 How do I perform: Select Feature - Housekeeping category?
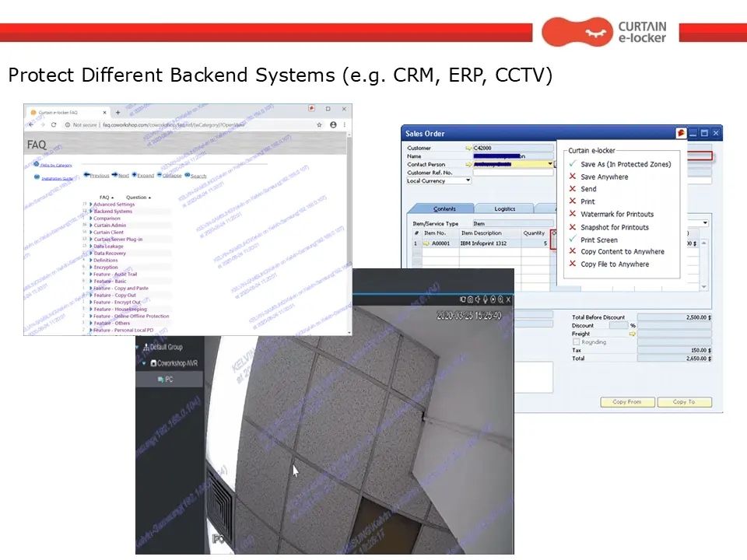[x=120, y=309]
